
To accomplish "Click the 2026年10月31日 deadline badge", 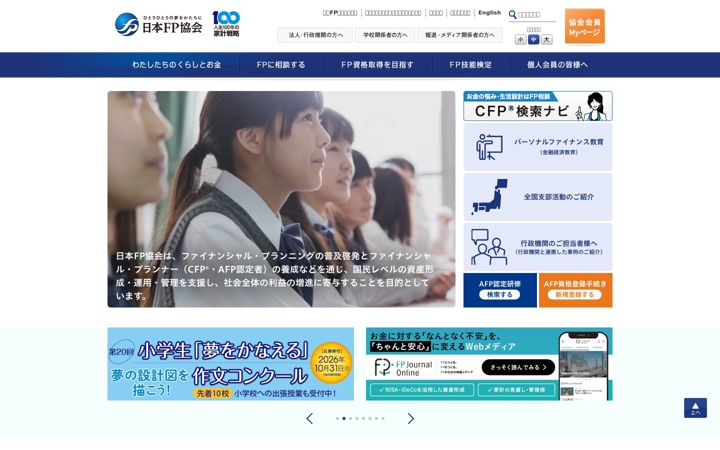I will [331, 363].
